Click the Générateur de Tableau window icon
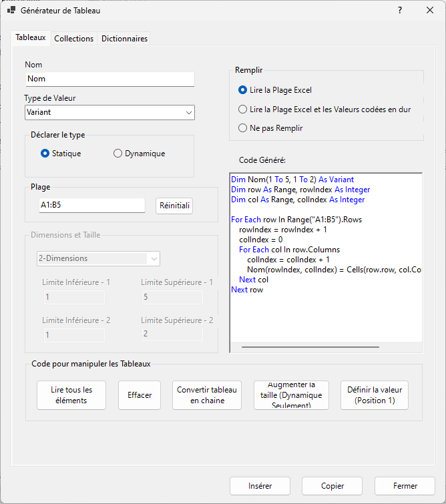 pos(11,10)
